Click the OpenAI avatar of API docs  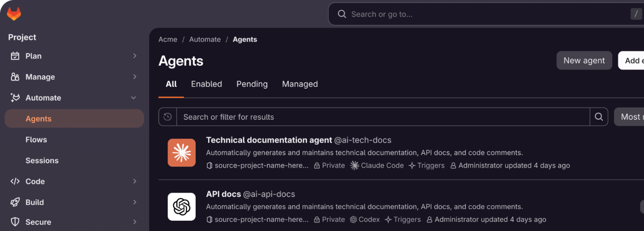click(182, 207)
